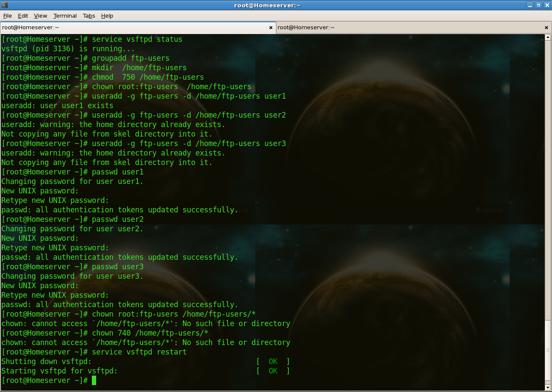
Task: Click the 'service vsftpd restart' command
Action: coord(139,352)
